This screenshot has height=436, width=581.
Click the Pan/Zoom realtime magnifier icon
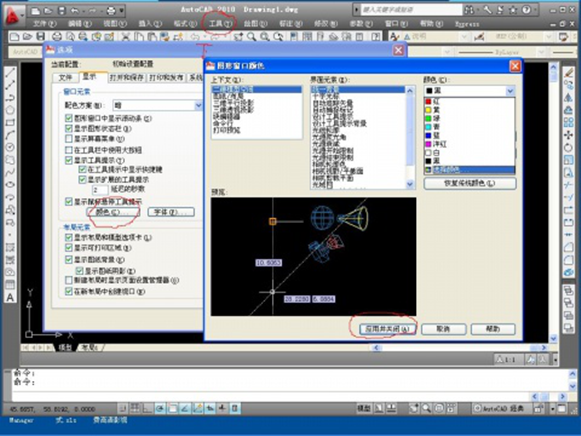(x=252, y=36)
